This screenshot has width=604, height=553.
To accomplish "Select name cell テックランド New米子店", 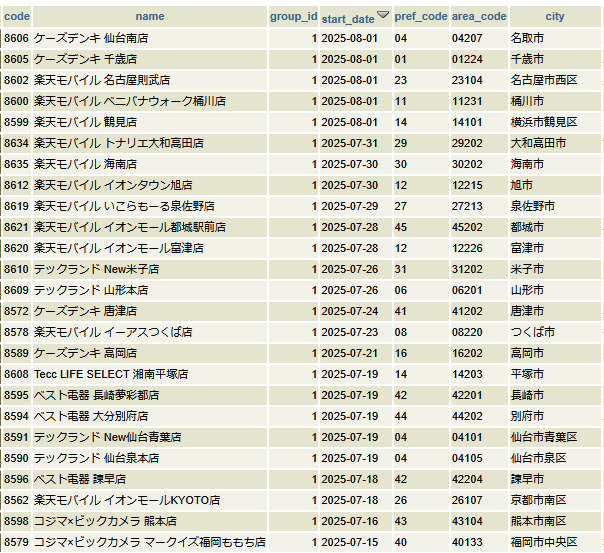I will click(x=150, y=269).
